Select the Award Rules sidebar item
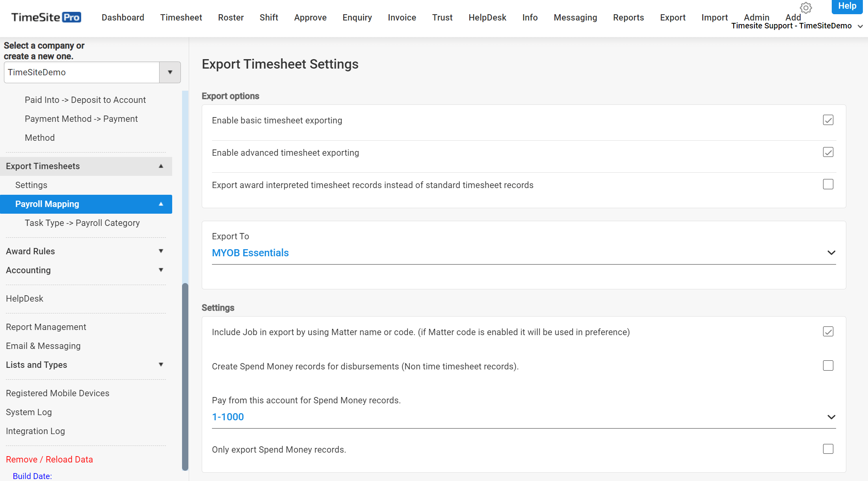The image size is (868, 481). pos(30,251)
